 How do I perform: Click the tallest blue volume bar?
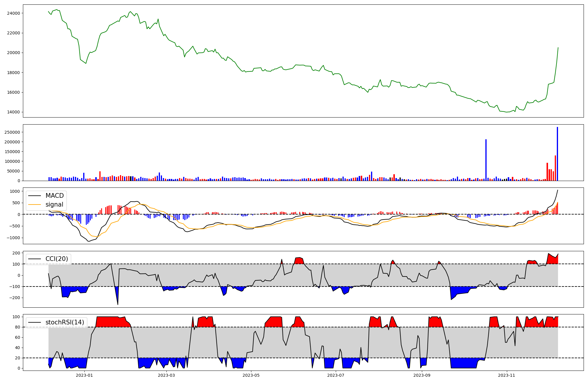pos(557,154)
